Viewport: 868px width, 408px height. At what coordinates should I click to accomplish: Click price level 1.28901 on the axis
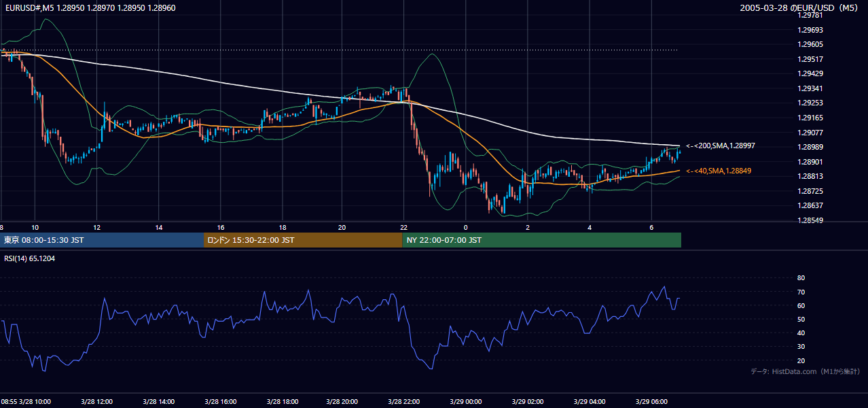coord(810,162)
